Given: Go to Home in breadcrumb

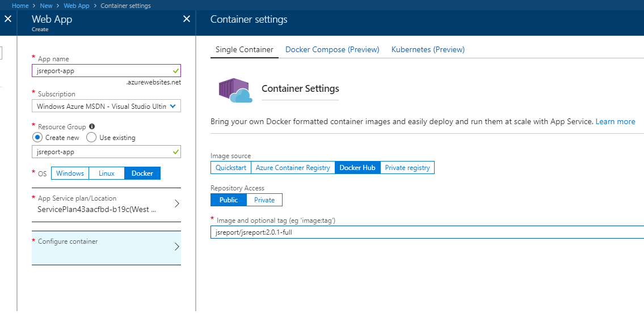Looking at the screenshot, I should (20, 6).
